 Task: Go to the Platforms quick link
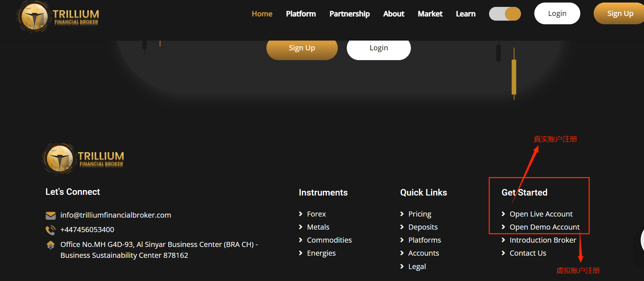click(425, 240)
